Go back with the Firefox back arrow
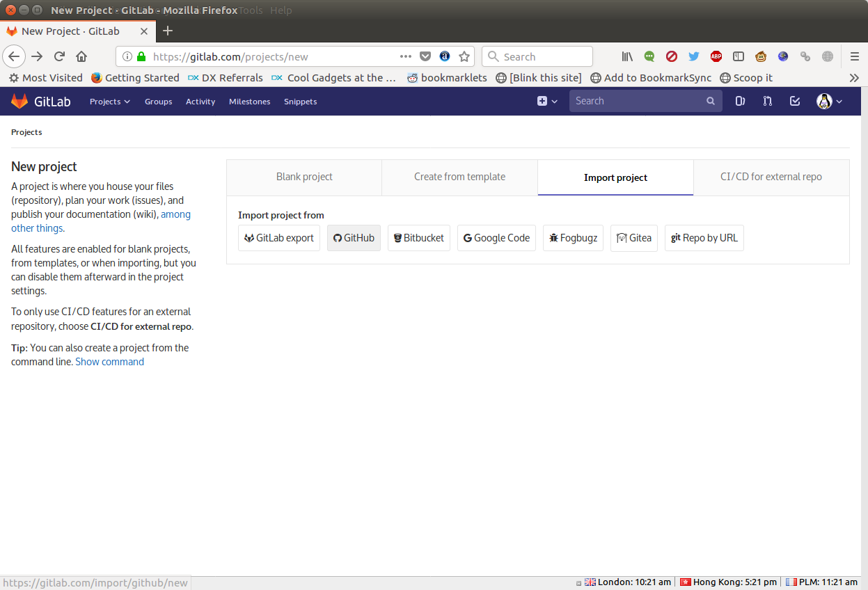This screenshot has width=868, height=590. [x=14, y=56]
